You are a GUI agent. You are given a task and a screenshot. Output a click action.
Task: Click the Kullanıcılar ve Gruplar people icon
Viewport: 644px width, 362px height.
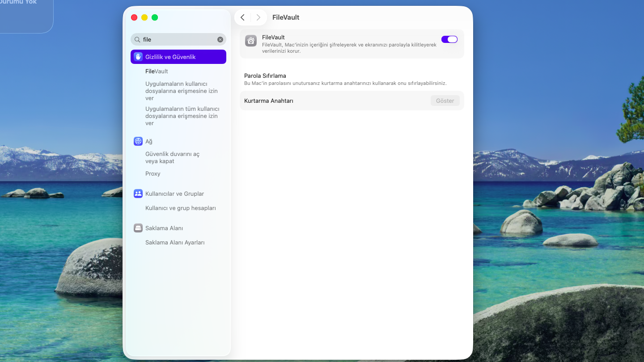[x=138, y=194]
